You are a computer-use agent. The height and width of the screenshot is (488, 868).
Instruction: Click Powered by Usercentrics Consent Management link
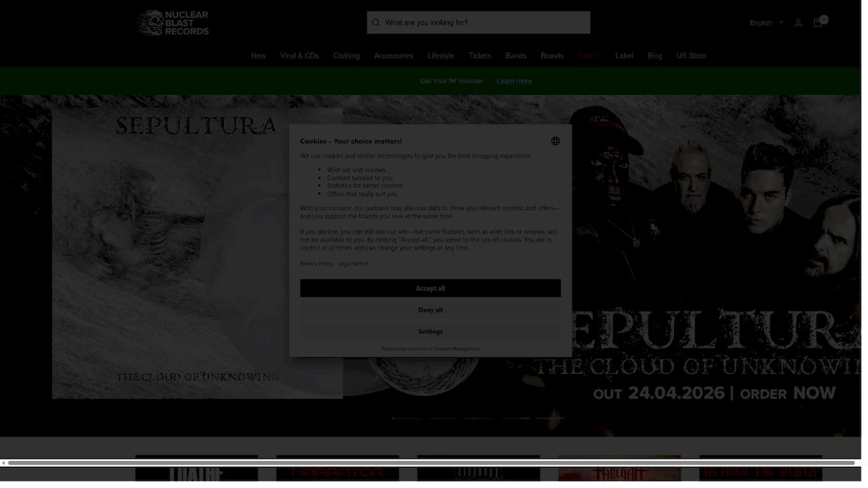[431, 348]
